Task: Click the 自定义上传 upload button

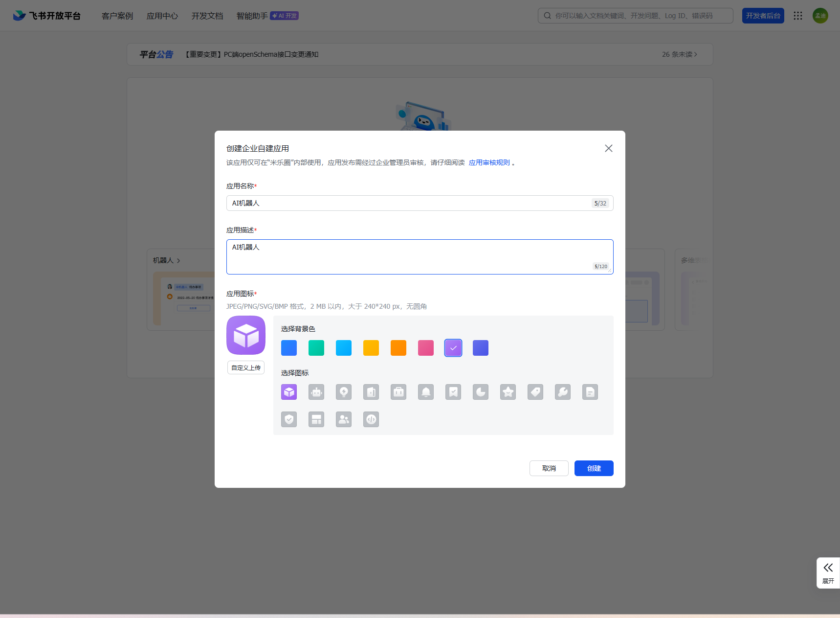Action: click(246, 367)
